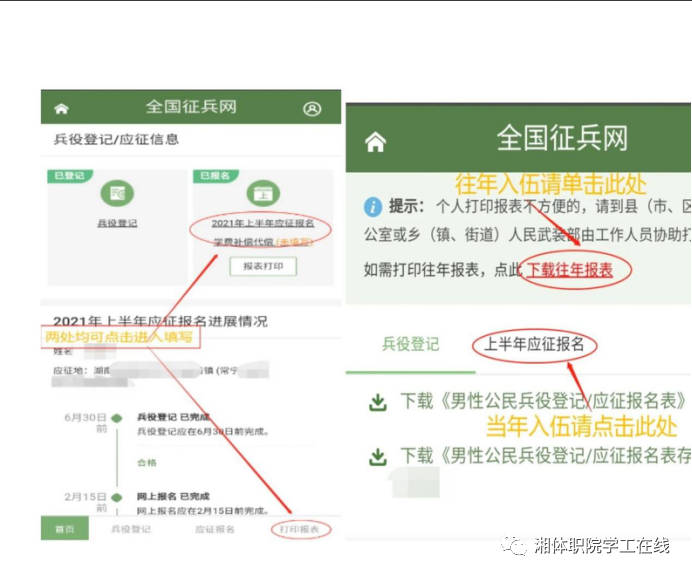692x568 pixels.
Task: Click the green round 兵役登记 card icon
Action: coord(117,192)
